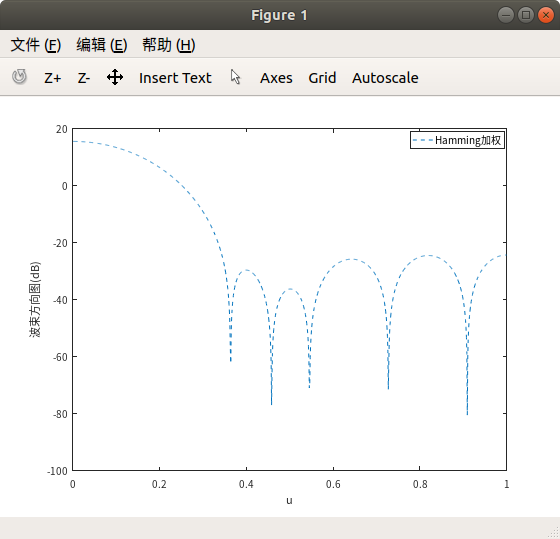Click the Hamming加权 legend entry
The width and height of the screenshot is (560, 539).
(x=468, y=140)
